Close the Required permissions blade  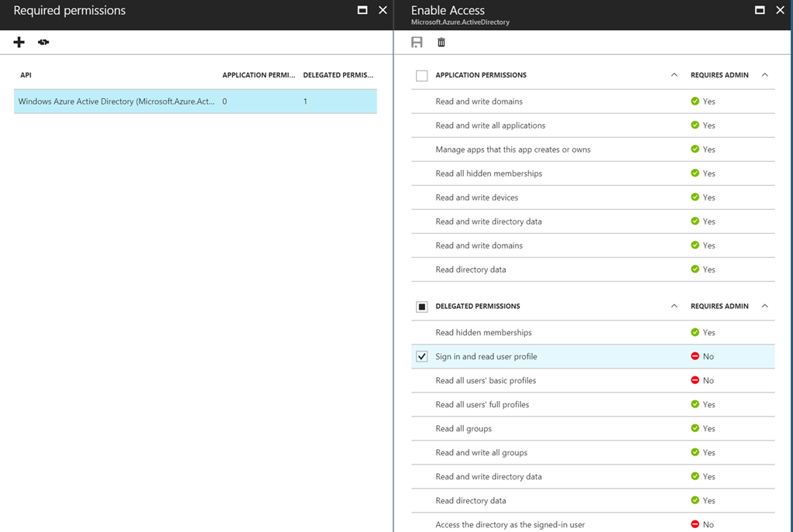[x=383, y=10]
